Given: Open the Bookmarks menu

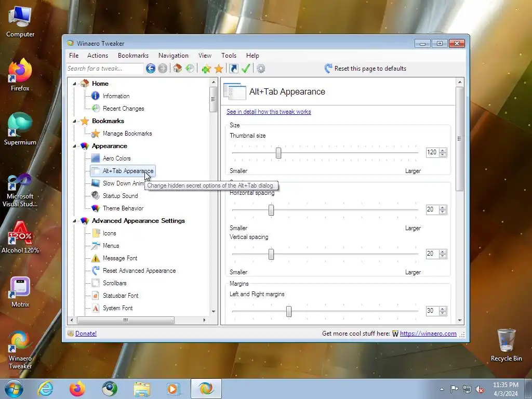Looking at the screenshot, I should (x=134, y=56).
